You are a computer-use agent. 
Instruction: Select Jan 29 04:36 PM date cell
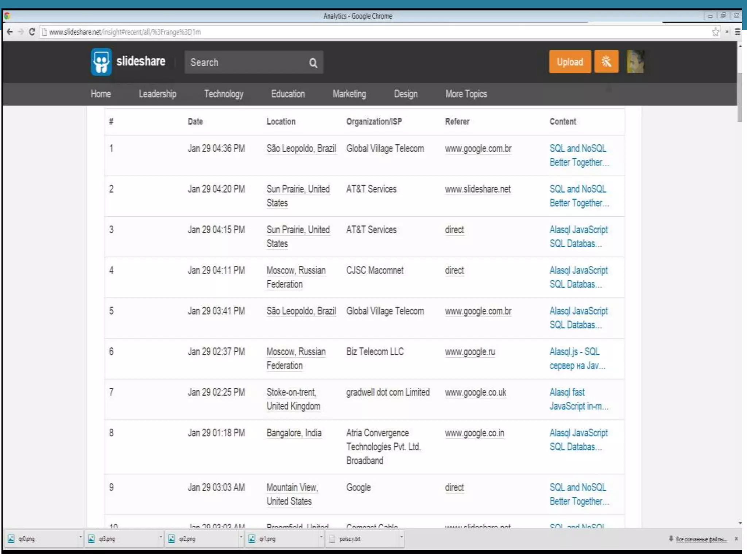click(216, 149)
